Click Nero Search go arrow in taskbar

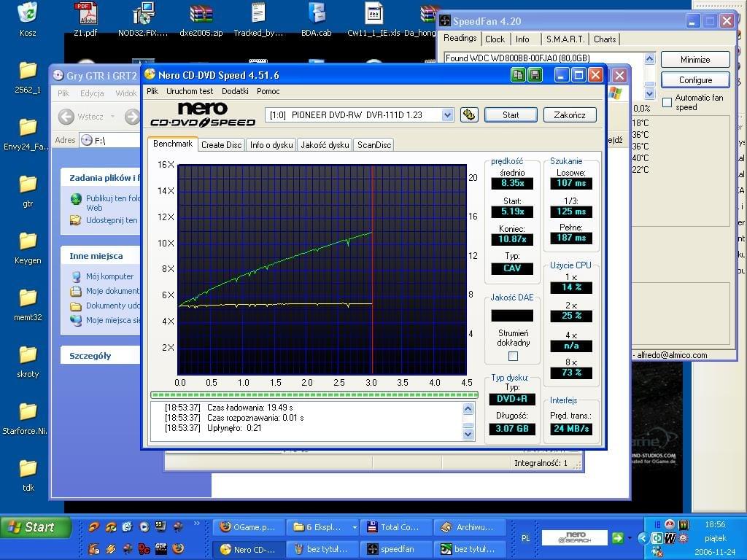[617, 538]
